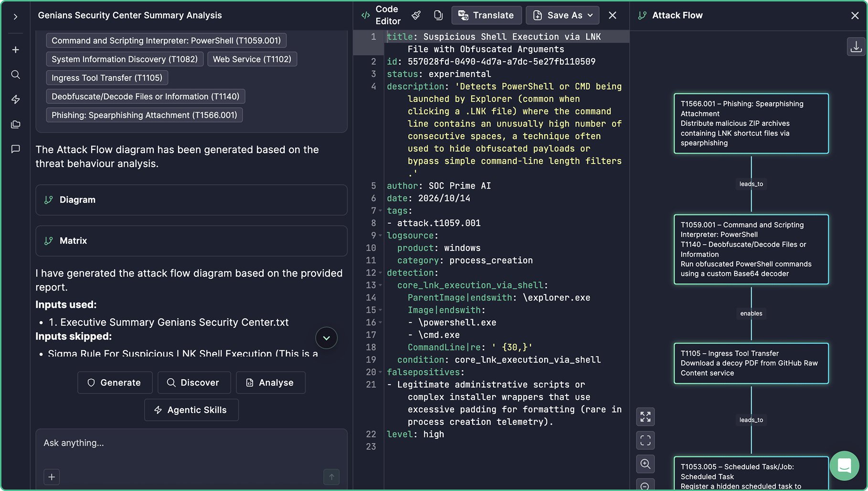Focus the Ask anything input field

[x=191, y=443]
